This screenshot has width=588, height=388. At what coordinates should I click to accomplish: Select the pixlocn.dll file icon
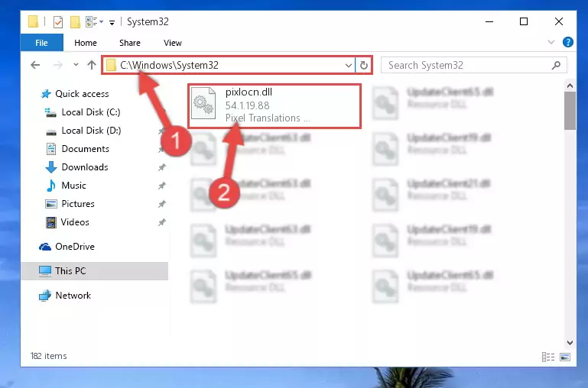pyautogui.click(x=203, y=103)
